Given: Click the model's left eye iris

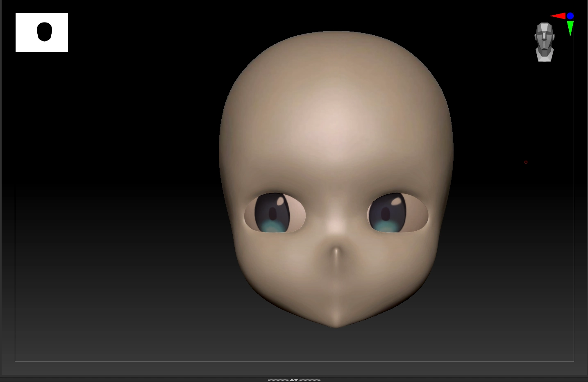Looking at the screenshot, I should pyautogui.click(x=388, y=213).
